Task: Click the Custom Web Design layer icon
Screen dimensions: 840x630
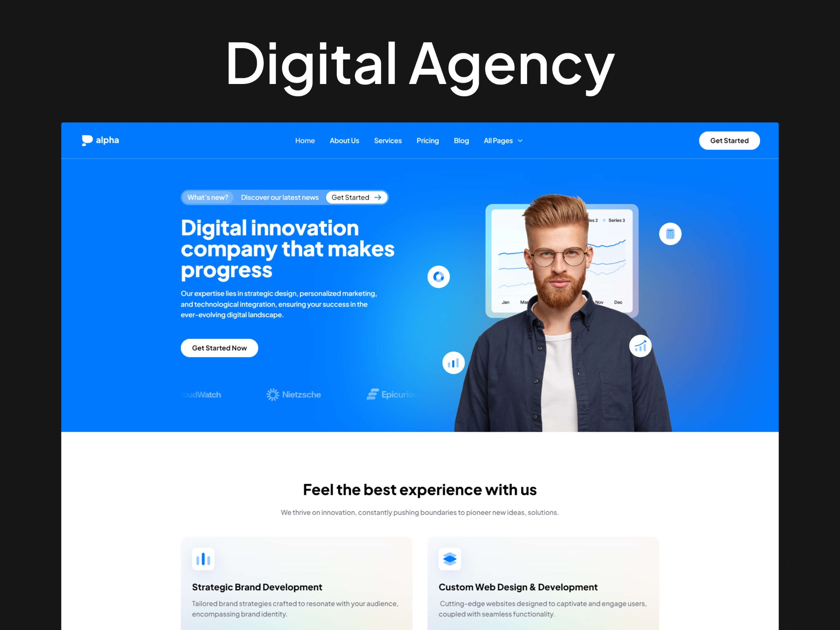Action: (450, 559)
